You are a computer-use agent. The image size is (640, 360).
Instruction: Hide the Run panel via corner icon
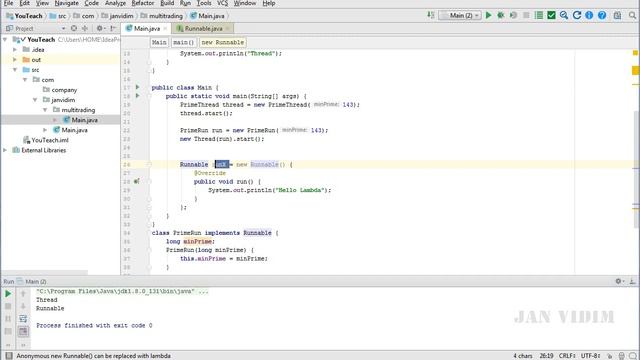click(632, 281)
